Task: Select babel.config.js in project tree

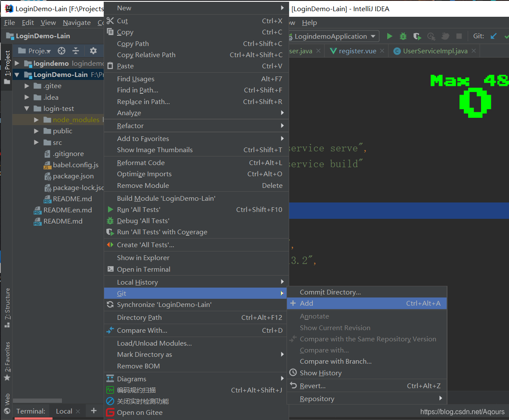Action: [x=71, y=165]
